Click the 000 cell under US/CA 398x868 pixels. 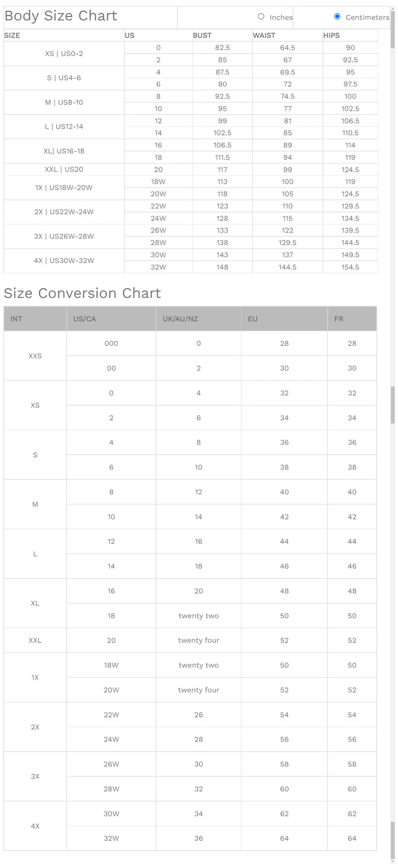click(x=111, y=343)
